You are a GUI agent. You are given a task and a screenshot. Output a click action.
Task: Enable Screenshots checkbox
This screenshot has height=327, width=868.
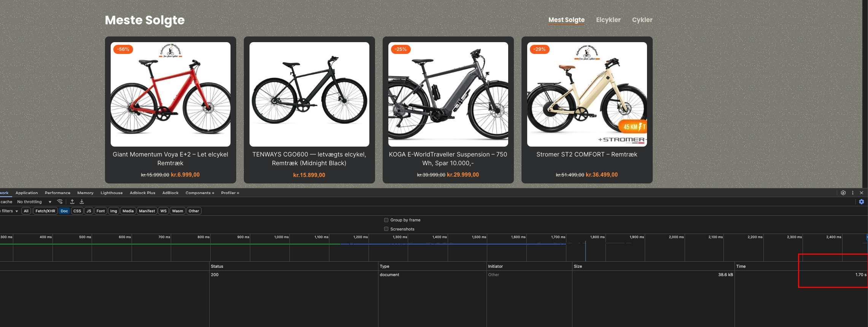(386, 229)
